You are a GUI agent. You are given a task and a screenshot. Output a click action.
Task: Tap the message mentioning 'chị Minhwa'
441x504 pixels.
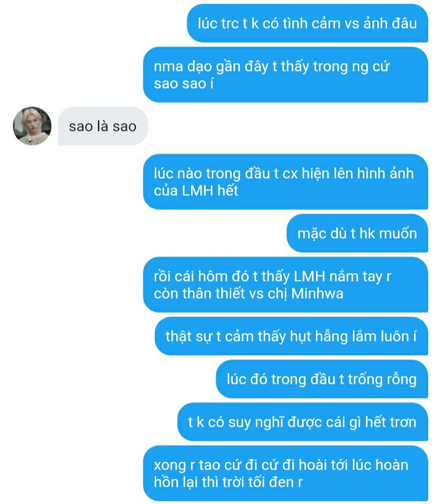[285, 285]
